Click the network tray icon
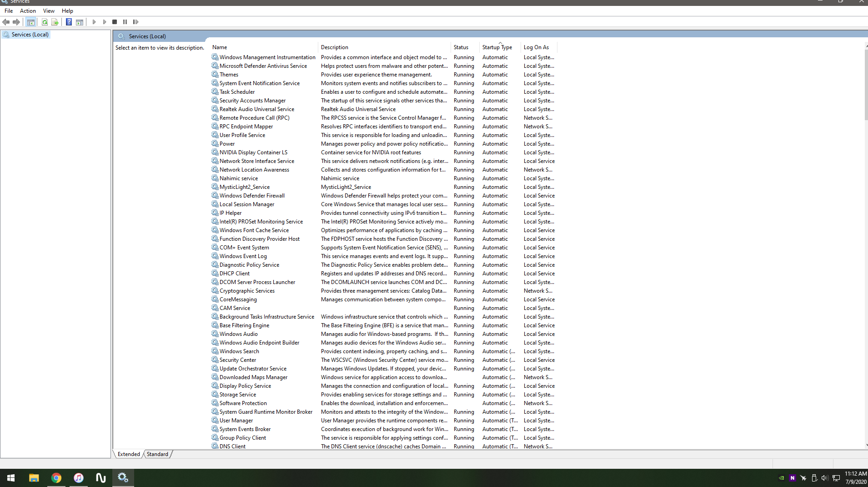Viewport: 868px width, 487px height. pos(836,478)
